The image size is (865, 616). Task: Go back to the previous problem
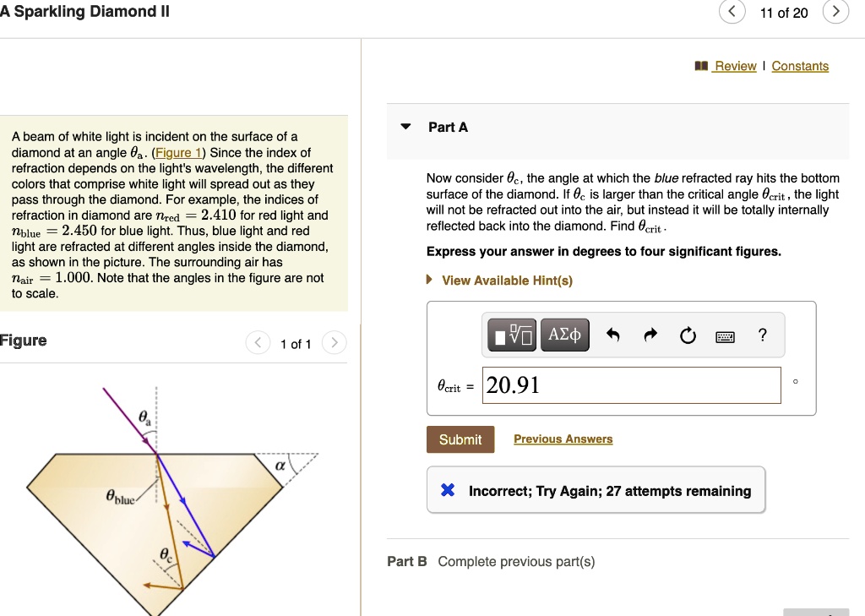click(x=732, y=12)
